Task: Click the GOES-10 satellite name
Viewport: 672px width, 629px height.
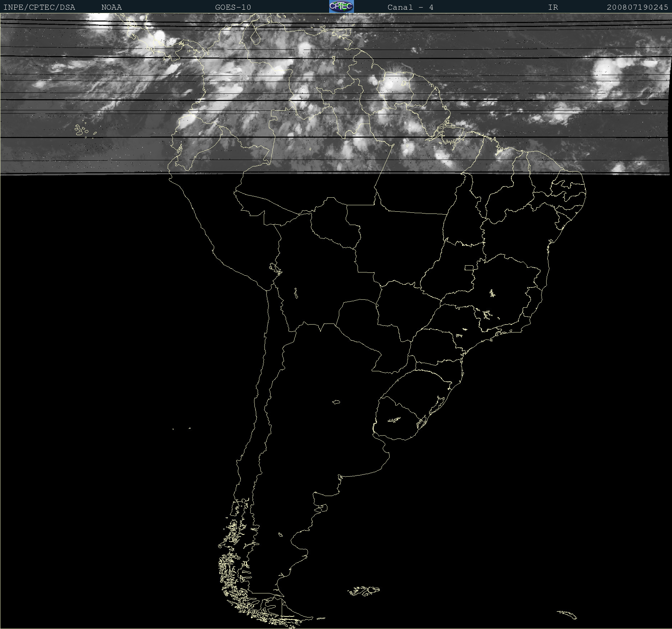Action: point(233,7)
